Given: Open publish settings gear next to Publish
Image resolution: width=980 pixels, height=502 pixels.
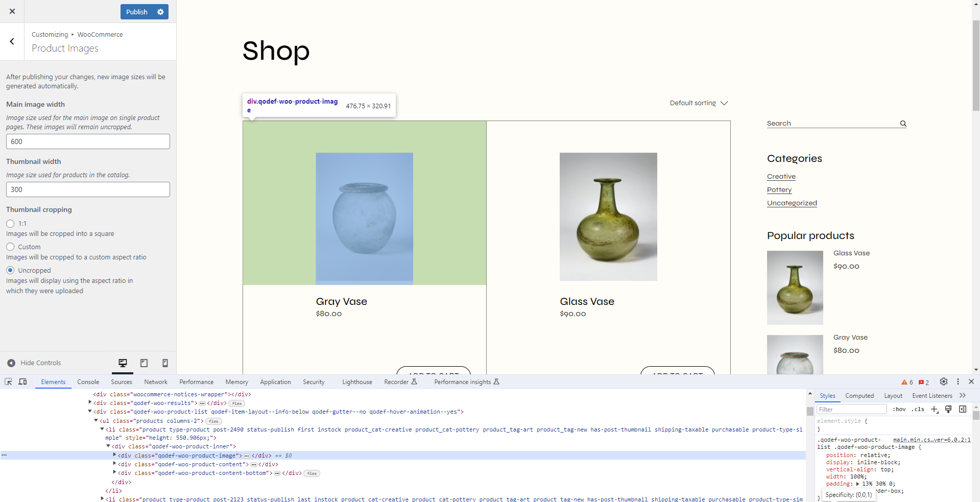Looking at the screenshot, I should [160, 12].
